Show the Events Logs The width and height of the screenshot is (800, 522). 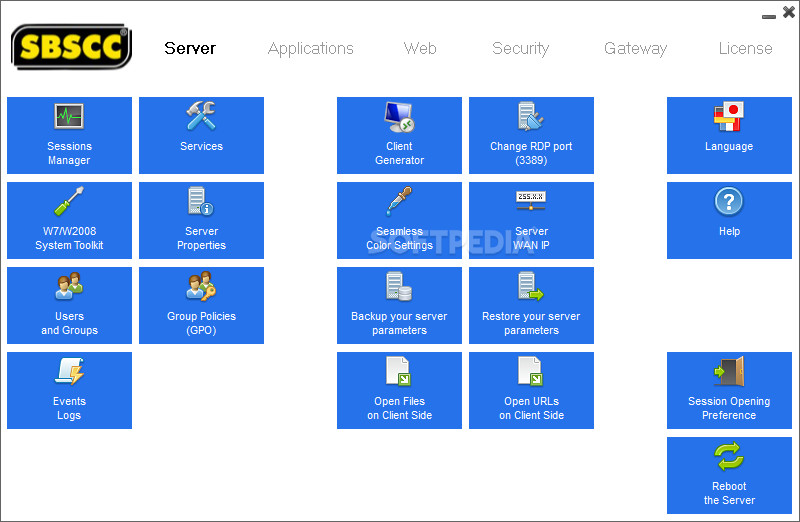click(x=69, y=390)
